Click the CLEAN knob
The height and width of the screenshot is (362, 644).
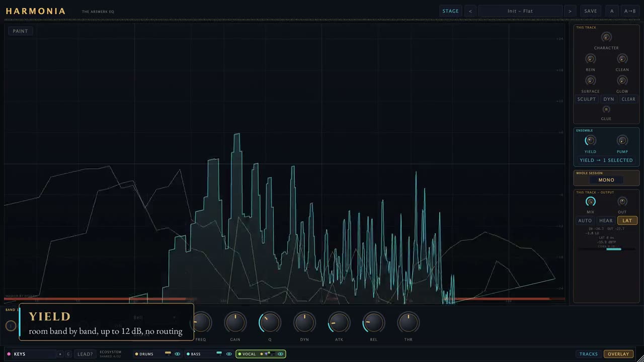(622, 59)
